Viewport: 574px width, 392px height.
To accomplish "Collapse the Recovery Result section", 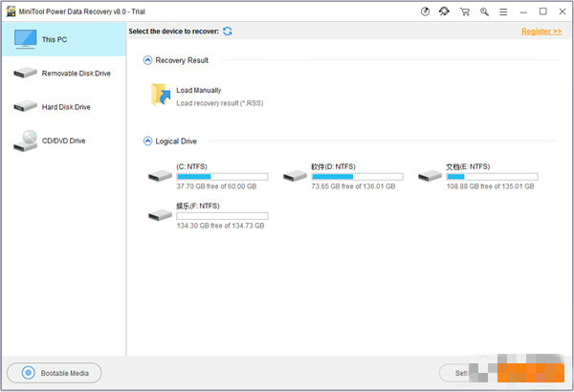I will coord(147,60).
